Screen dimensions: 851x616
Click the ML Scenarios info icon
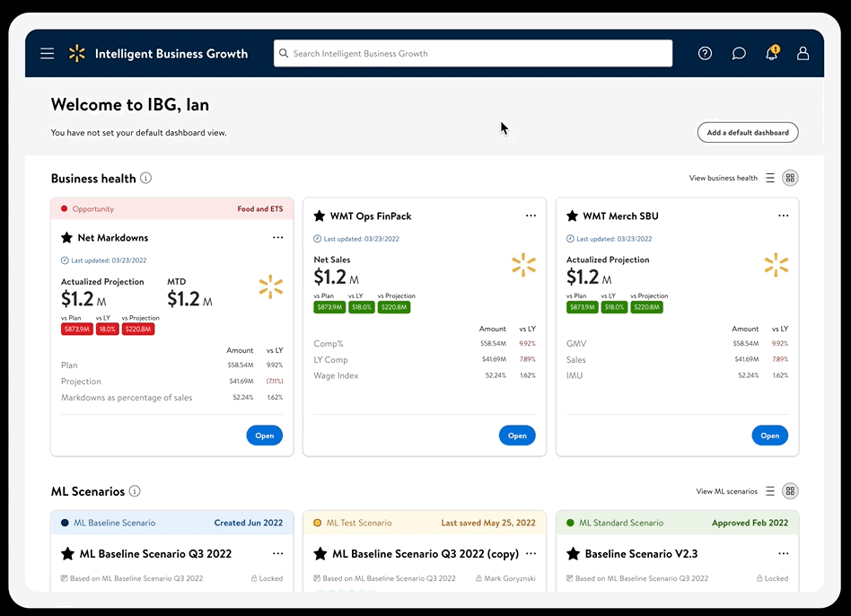135,491
